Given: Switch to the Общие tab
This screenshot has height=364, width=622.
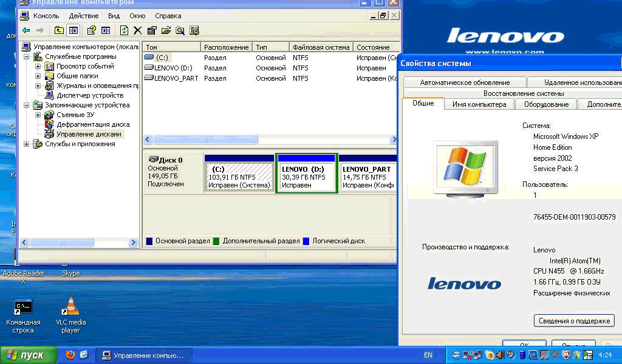Looking at the screenshot, I should (x=423, y=103).
